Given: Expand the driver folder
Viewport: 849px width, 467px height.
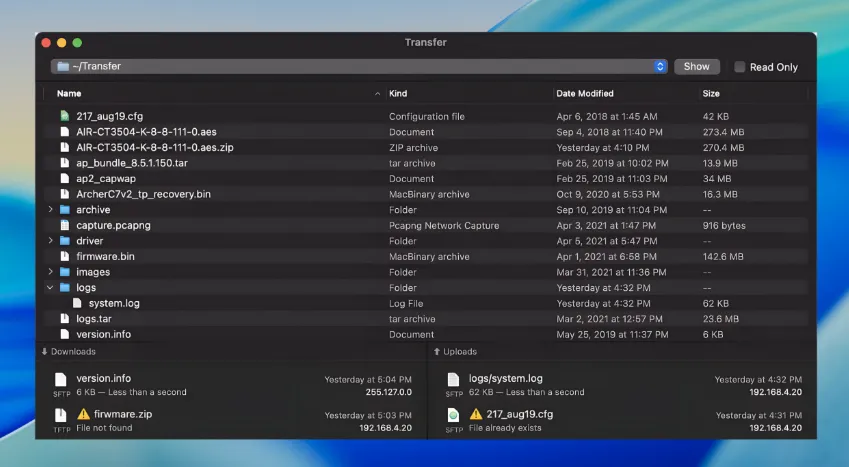Looking at the screenshot, I should coord(50,241).
